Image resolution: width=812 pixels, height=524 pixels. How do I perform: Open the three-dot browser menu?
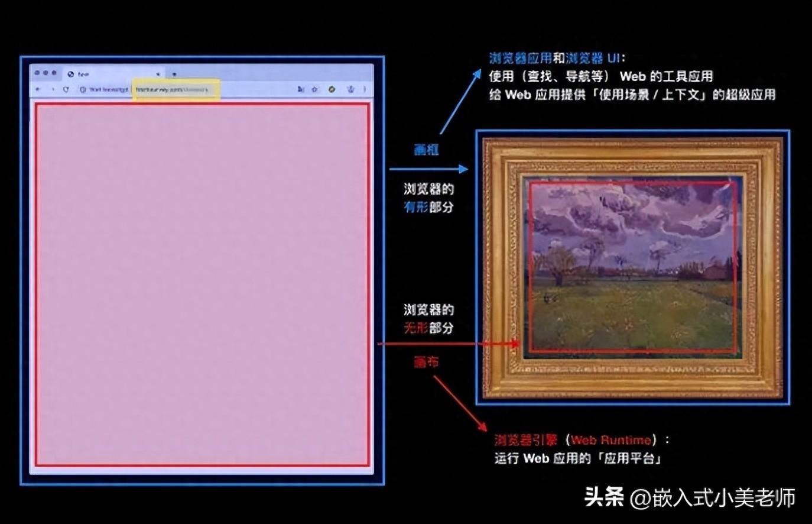[x=365, y=89]
